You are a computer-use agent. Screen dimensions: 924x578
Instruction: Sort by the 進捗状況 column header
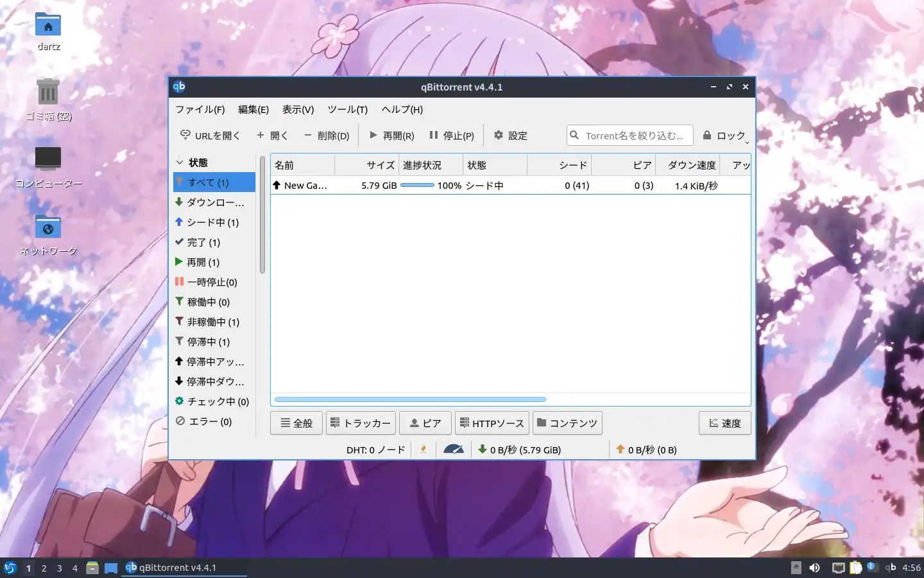pyautogui.click(x=431, y=165)
